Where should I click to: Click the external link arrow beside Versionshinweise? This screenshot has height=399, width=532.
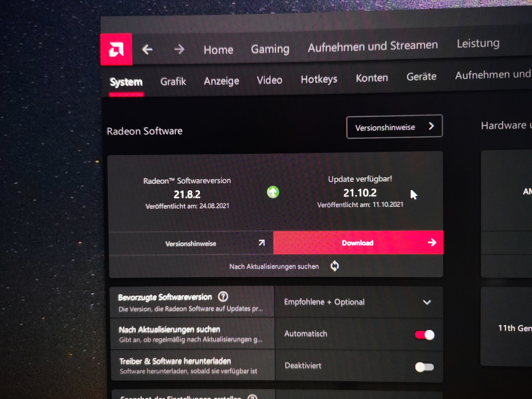[x=262, y=243]
